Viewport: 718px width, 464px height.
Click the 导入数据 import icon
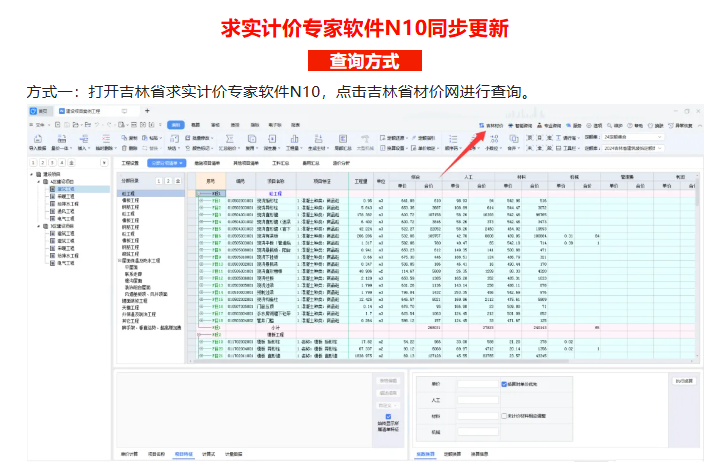pyautogui.click(x=38, y=139)
